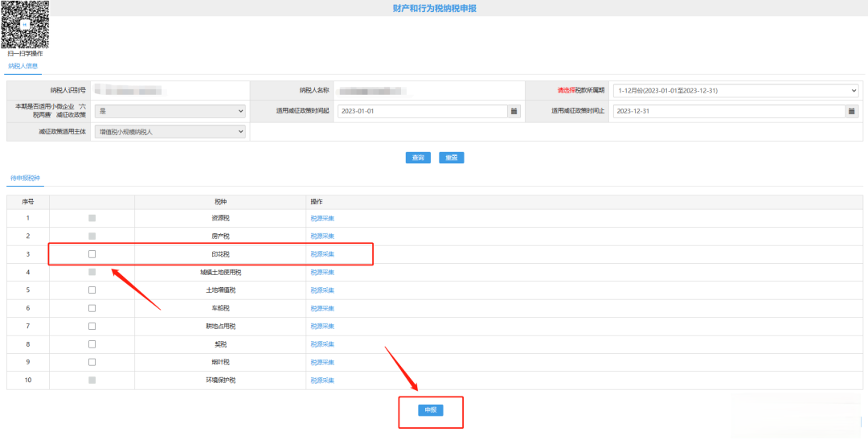
Task: Tick the 车船税 checkbox
Action: point(92,308)
